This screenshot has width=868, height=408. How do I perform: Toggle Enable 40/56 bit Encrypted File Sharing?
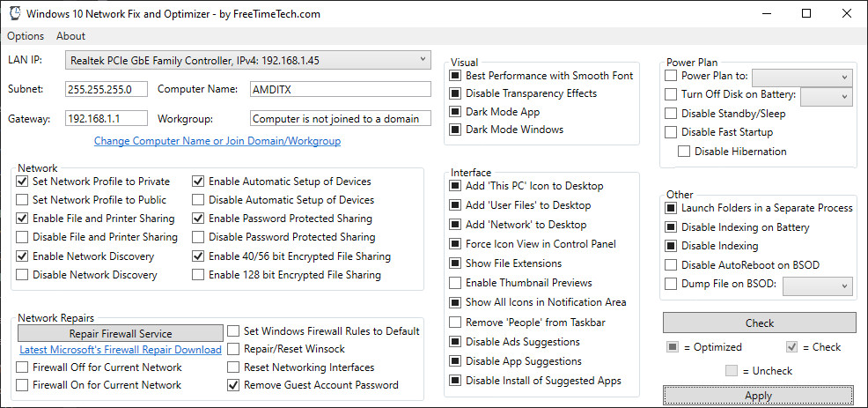point(198,256)
